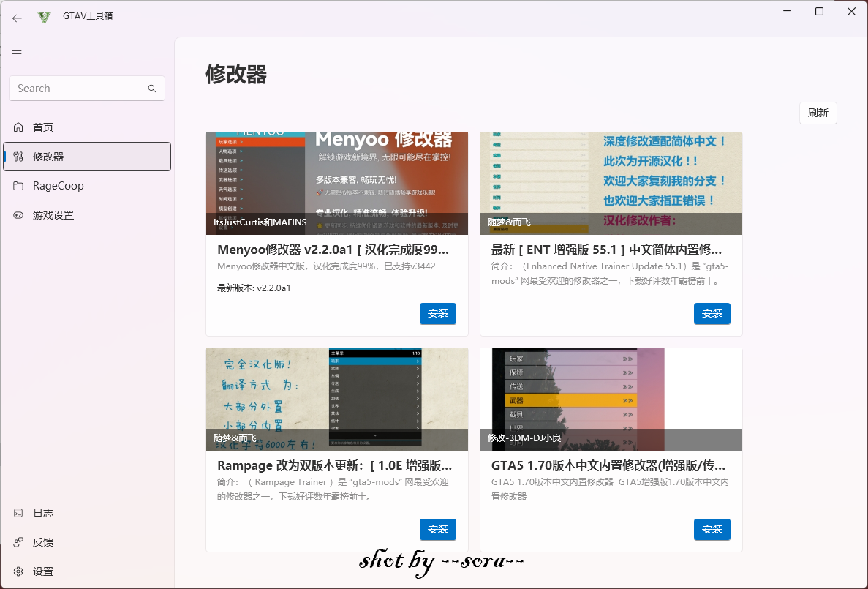Image resolution: width=868 pixels, height=589 pixels.
Task: Focus the Search input field
Action: 87,89
